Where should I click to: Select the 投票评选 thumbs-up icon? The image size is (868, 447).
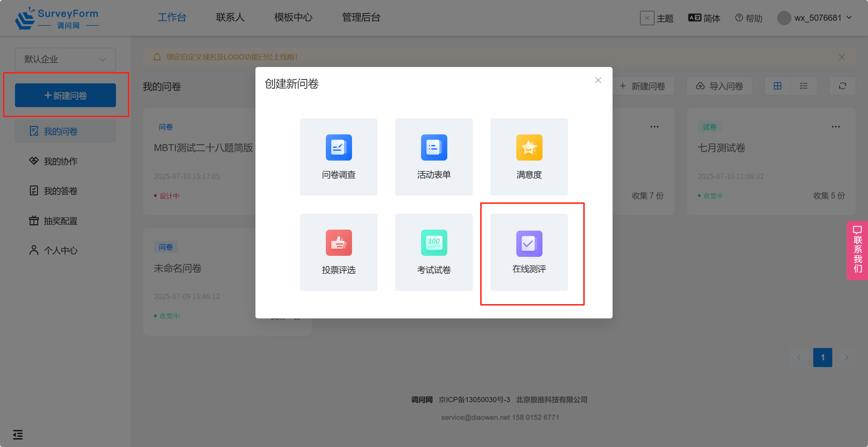(339, 243)
